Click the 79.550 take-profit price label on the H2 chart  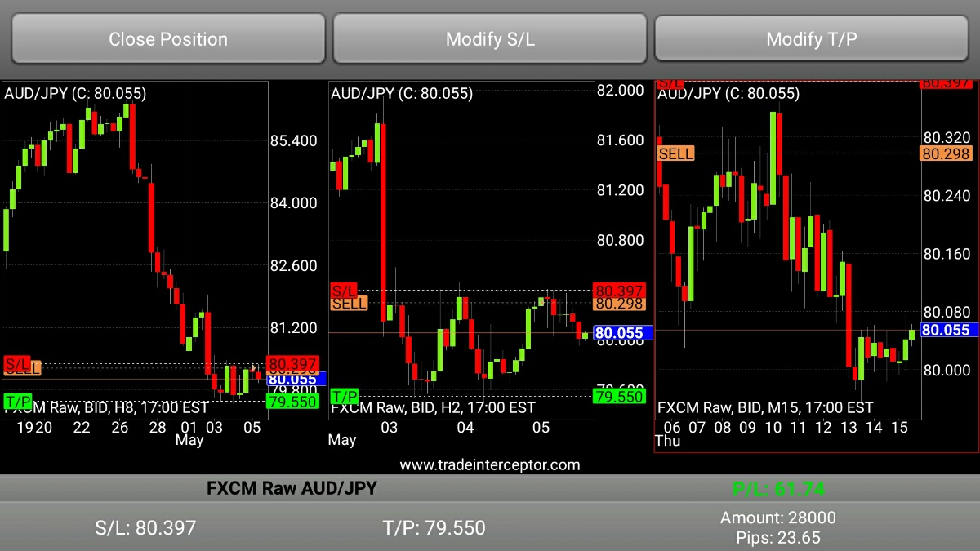click(620, 397)
